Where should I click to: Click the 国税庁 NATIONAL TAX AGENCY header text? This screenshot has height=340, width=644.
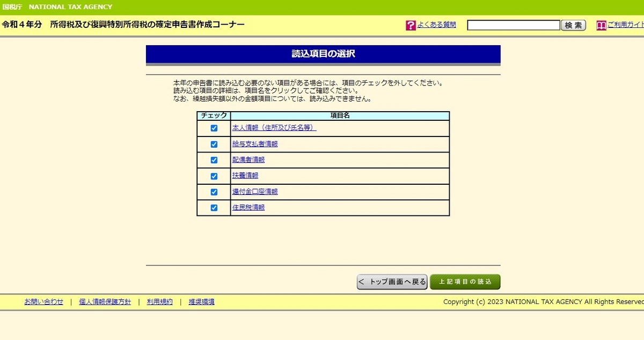pyautogui.click(x=57, y=7)
